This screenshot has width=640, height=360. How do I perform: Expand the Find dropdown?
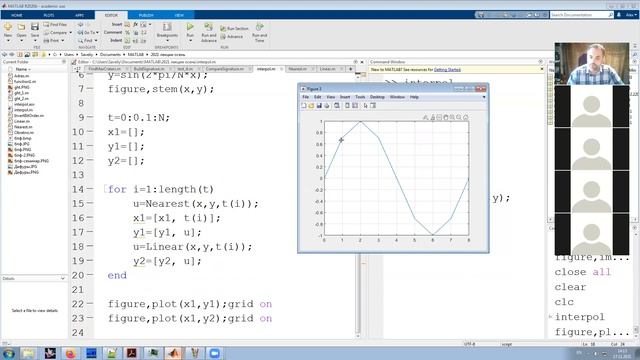pos(96,41)
